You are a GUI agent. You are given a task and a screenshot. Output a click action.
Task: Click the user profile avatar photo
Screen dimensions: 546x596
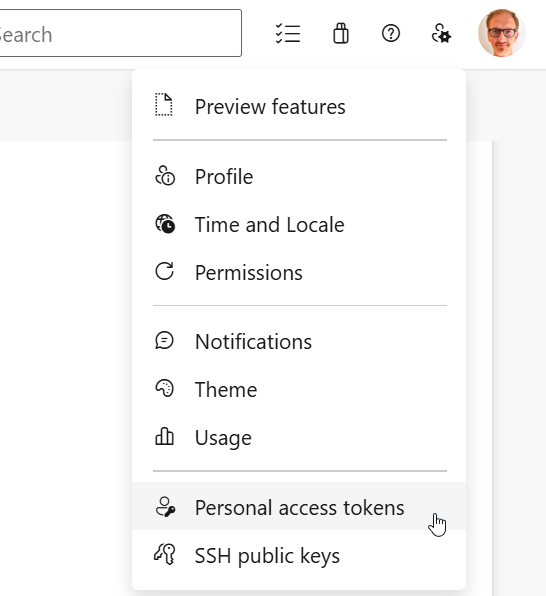[502, 33]
